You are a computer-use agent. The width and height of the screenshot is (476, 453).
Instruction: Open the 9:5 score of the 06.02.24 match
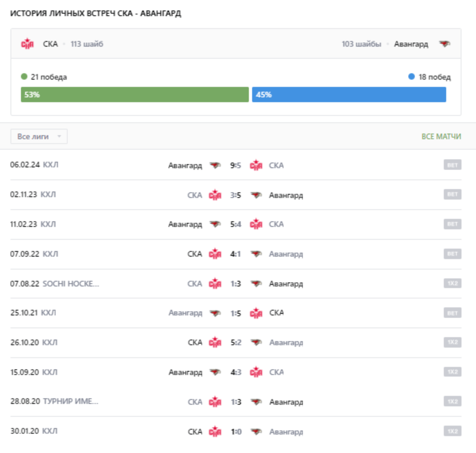(x=236, y=165)
